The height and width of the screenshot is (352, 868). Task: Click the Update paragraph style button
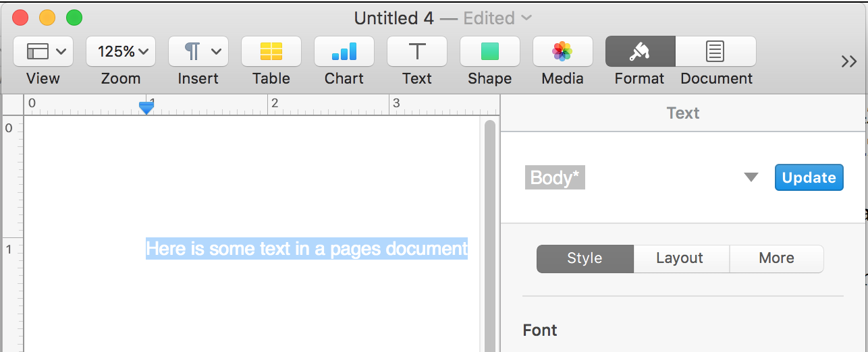click(x=809, y=177)
